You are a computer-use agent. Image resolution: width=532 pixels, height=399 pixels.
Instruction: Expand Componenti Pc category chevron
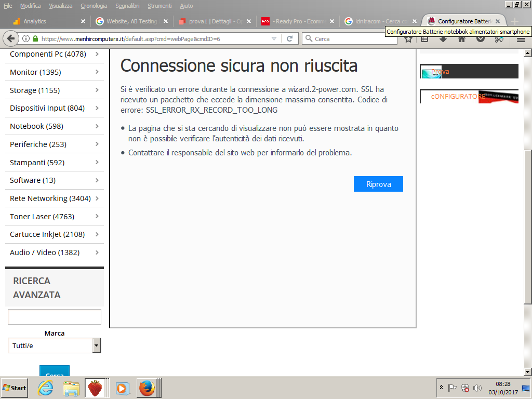(x=97, y=54)
